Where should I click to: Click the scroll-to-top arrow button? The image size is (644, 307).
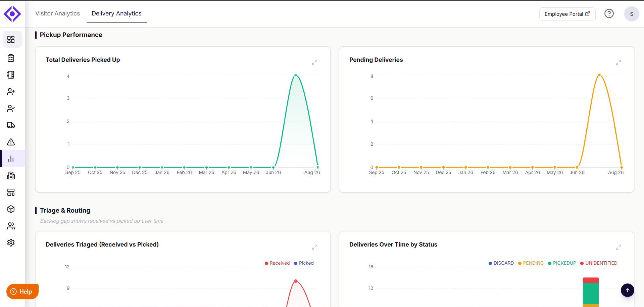(628, 290)
